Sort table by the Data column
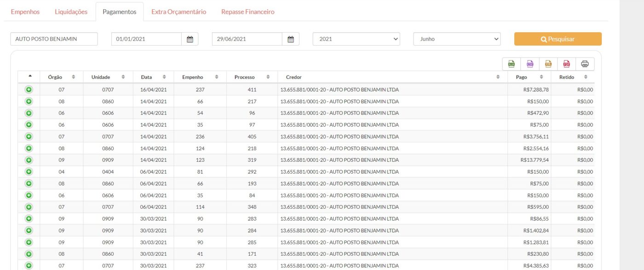 click(x=153, y=77)
